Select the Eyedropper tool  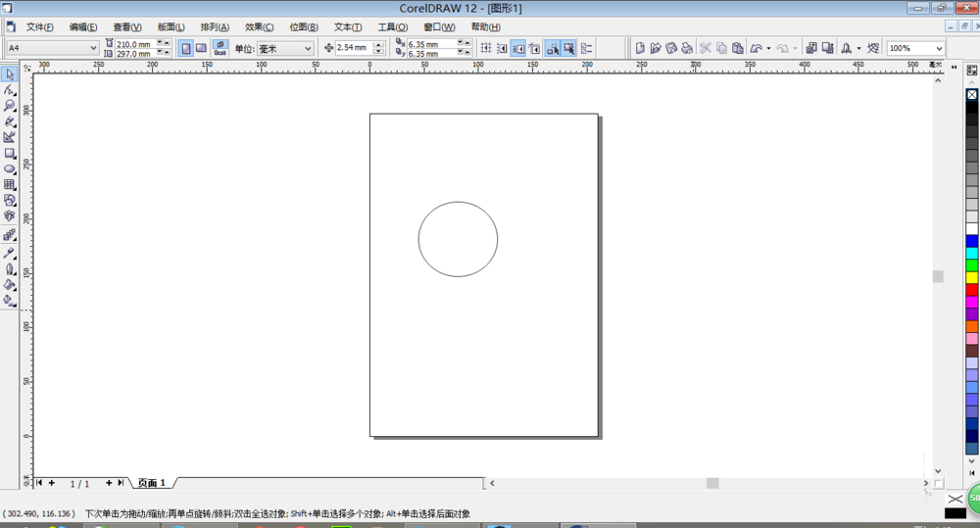pyautogui.click(x=10, y=253)
